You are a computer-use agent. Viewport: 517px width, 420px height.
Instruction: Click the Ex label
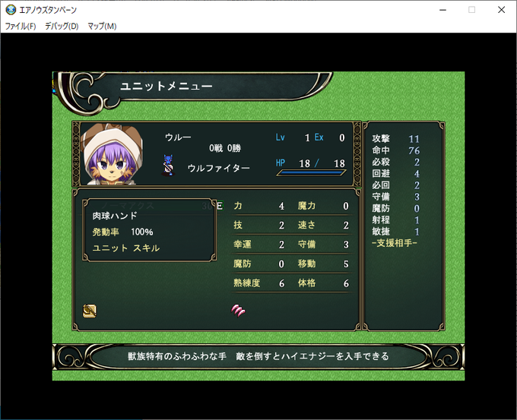[x=319, y=137]
